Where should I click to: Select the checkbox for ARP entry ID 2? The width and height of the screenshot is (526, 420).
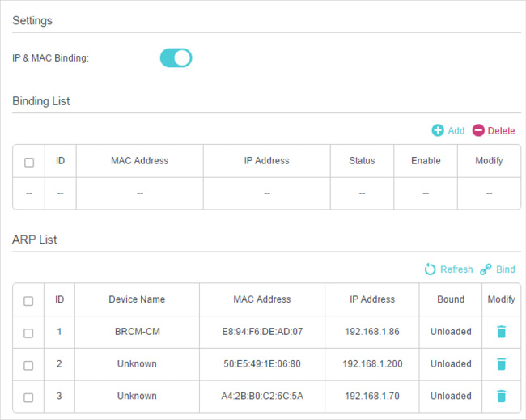pos(28,365)
